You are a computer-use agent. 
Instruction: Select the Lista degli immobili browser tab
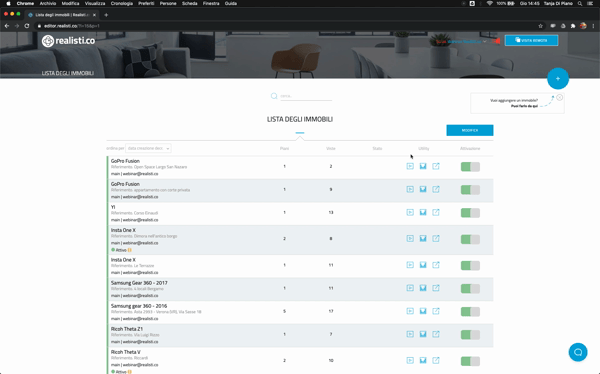(61, 15)
